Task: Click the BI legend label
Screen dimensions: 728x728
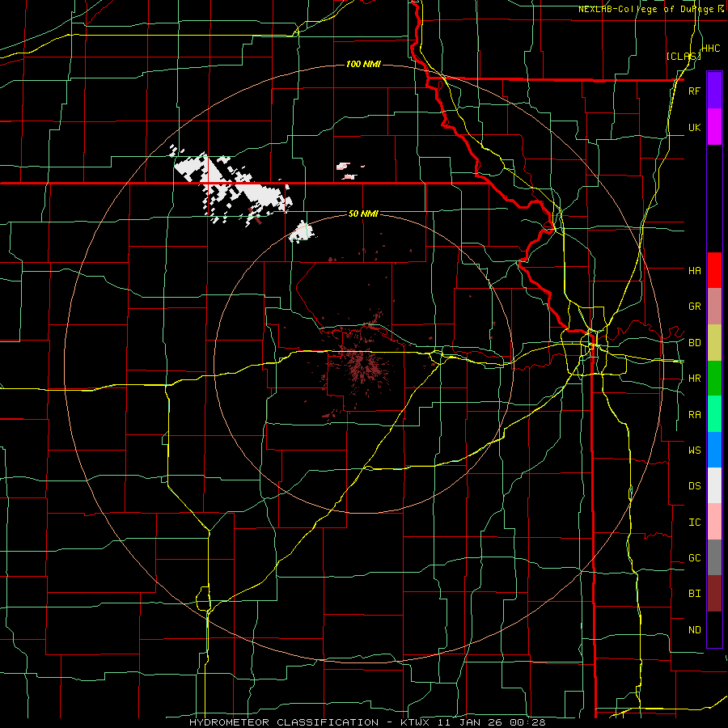Action: tap(694, 594)
